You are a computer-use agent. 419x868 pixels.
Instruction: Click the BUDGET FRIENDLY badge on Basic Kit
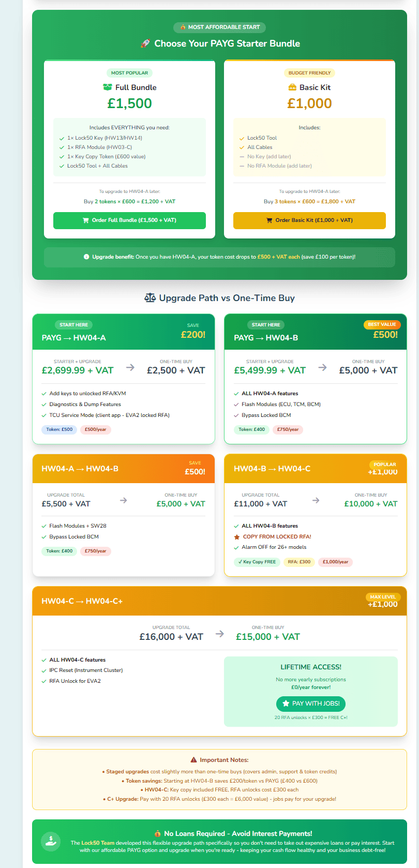309,73
